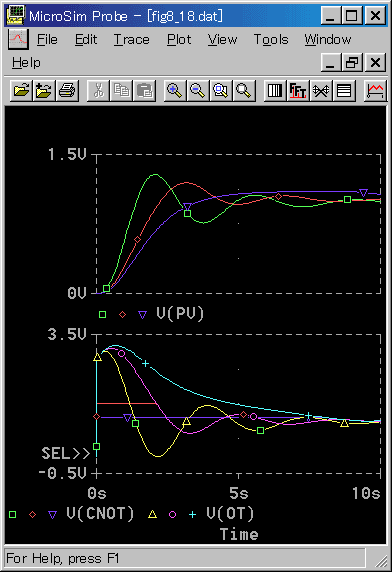The width and height of the screenshot is (392, 572).
Task: Click the Zoom Out magnifier icon
Action: (x=197, y=90)
